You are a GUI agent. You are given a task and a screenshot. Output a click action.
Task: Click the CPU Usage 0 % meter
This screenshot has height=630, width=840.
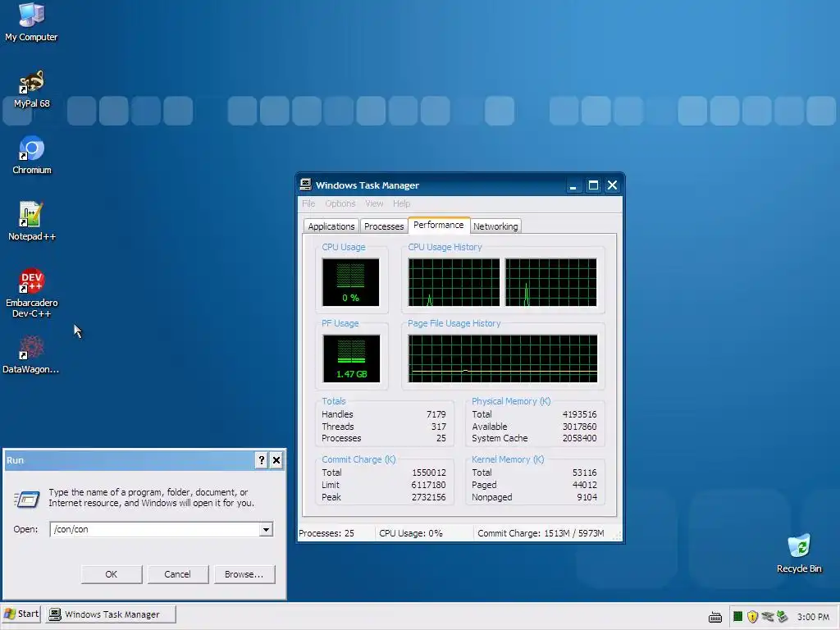click(x=350, y=282)
